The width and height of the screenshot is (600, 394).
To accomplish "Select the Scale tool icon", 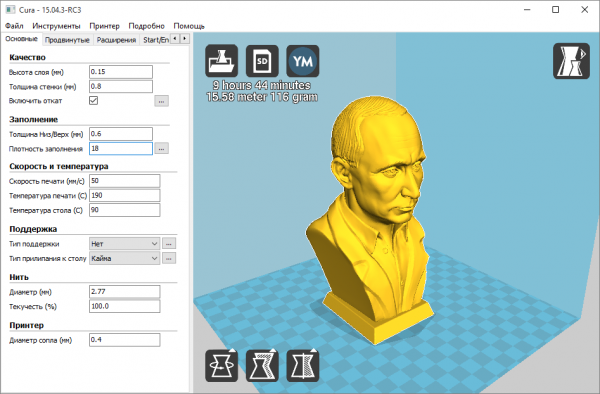I will click(262, 365).
